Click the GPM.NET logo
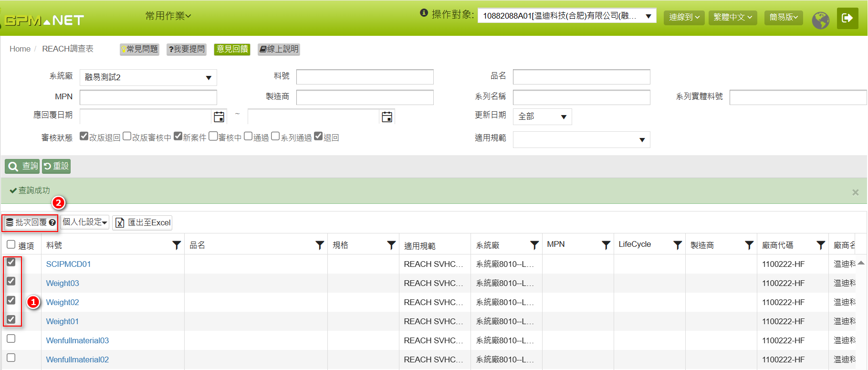 (x=44, y=20)
